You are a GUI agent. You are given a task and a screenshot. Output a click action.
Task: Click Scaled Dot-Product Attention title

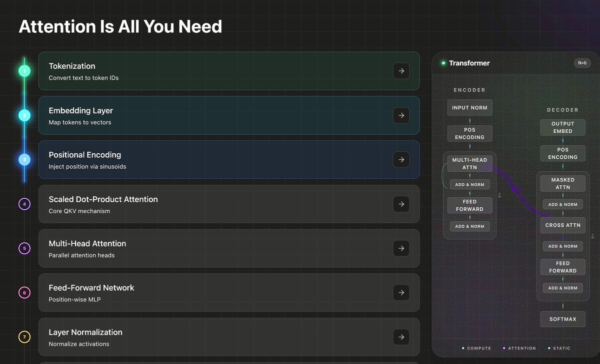(103, 199)
